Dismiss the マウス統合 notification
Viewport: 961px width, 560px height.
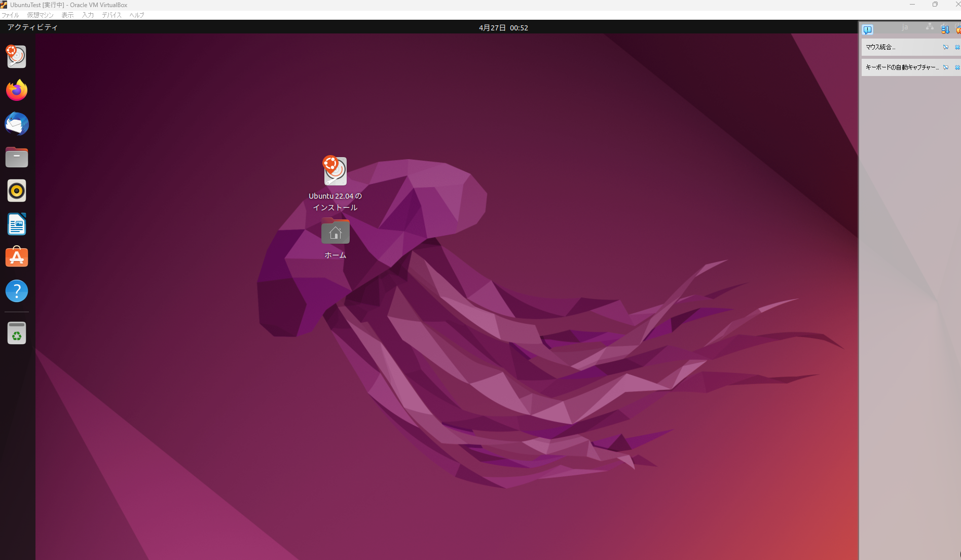click(957, 47)
